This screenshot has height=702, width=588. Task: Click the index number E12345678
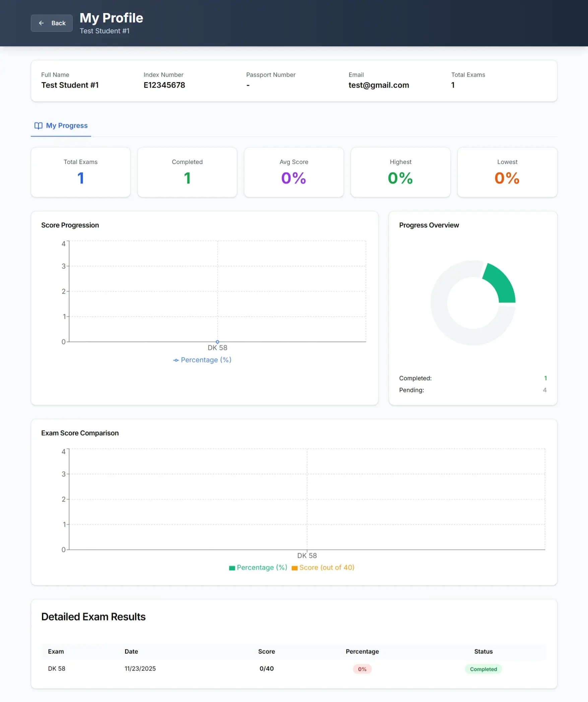coord(164,85)
